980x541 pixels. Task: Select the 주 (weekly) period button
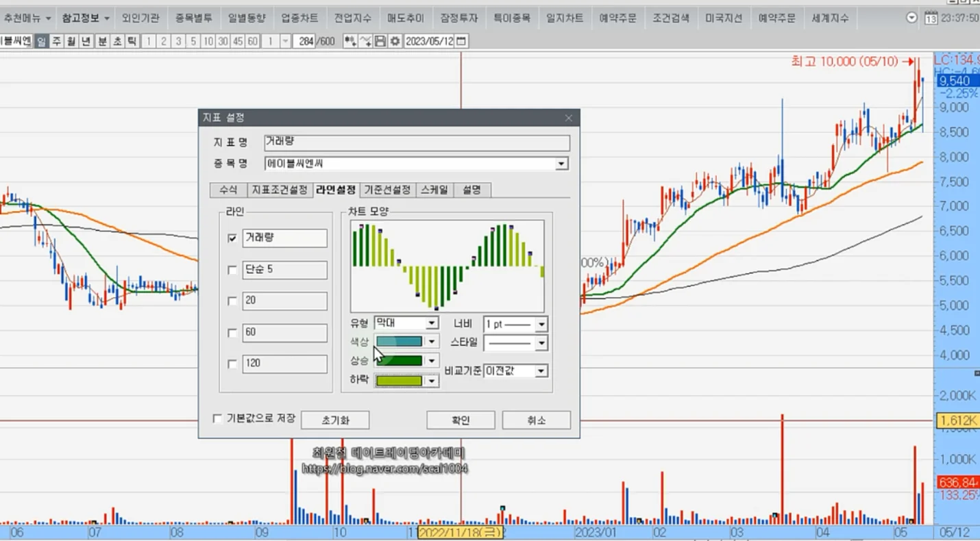tap(56, 41)
